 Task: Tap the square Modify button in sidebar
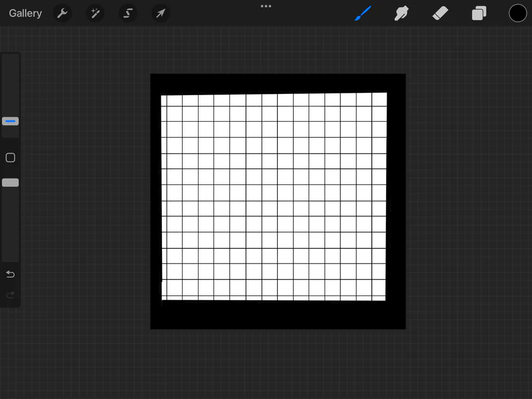point(11,157)
